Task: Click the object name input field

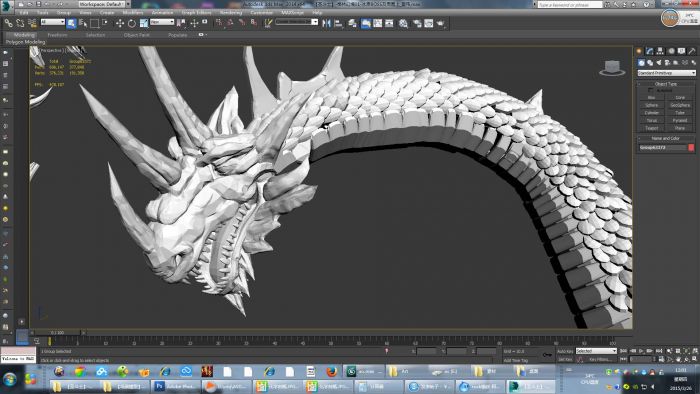Action: pos(662,148)
